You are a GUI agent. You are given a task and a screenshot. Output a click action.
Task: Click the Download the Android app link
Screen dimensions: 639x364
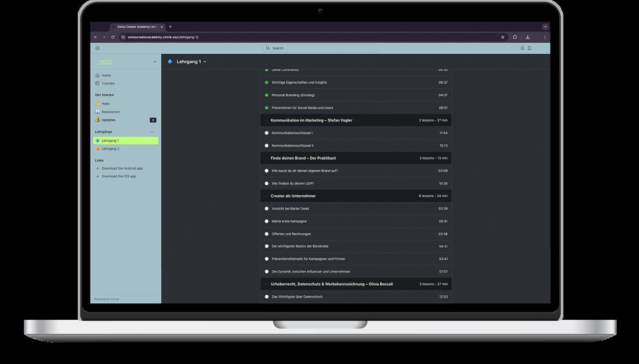122,168
